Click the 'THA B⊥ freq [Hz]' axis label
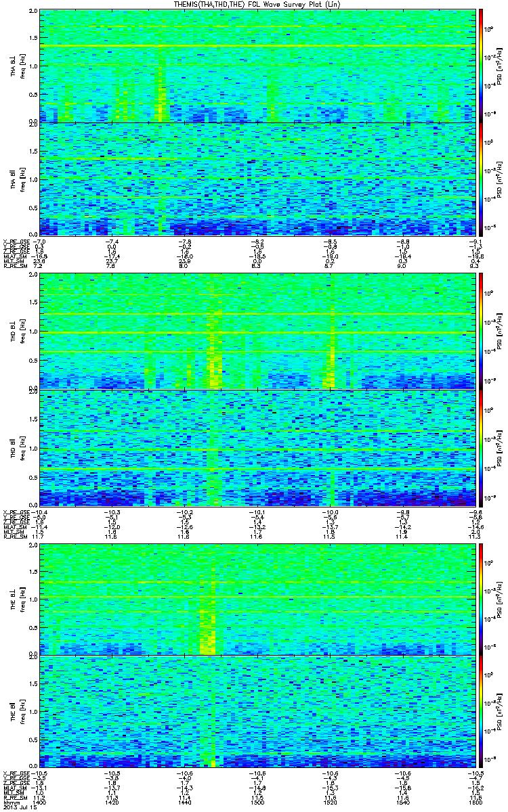This screenshot has width=508, height=812. tap(16, 65)
